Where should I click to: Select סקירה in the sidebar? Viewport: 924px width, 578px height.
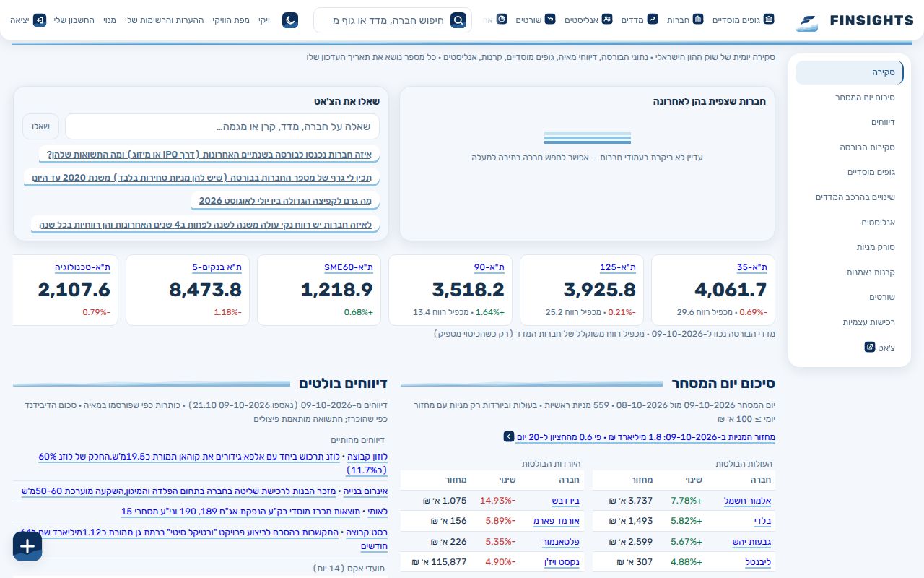pos(850,72)
